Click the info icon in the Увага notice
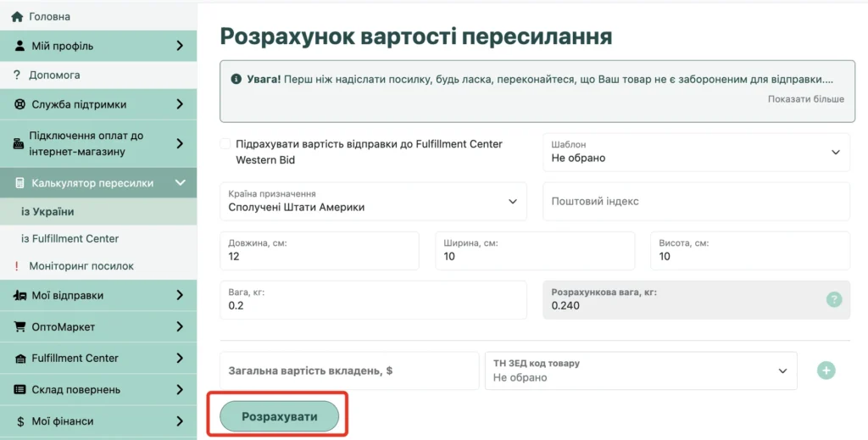The image size is (868, 440). click(236, 79)
